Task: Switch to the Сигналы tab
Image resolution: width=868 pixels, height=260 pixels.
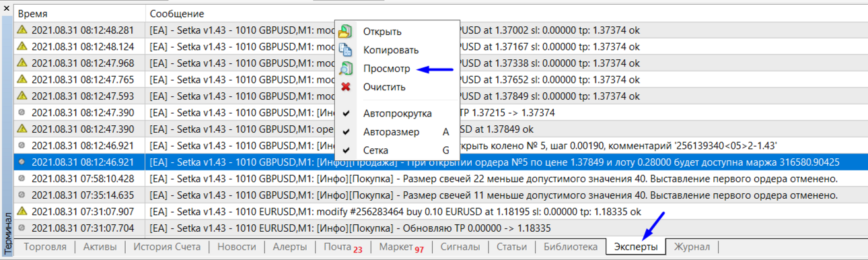Action: (x=460, y=247)
